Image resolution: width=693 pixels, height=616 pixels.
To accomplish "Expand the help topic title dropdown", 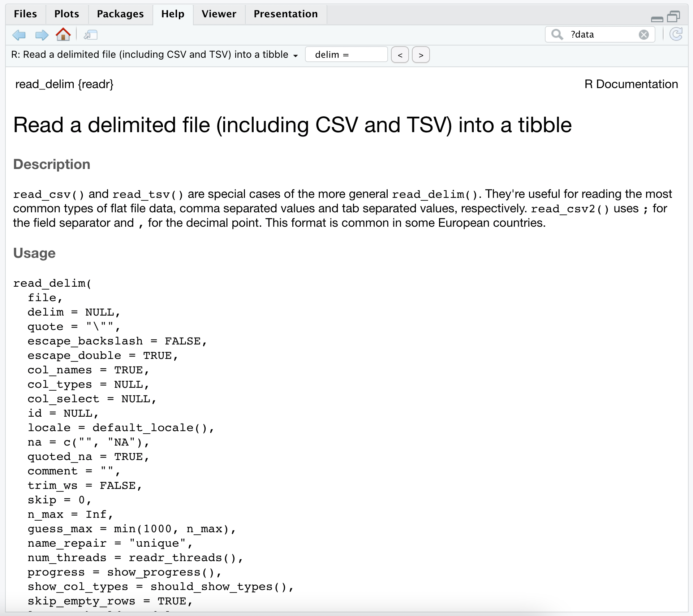I will (x=296, y=55).
